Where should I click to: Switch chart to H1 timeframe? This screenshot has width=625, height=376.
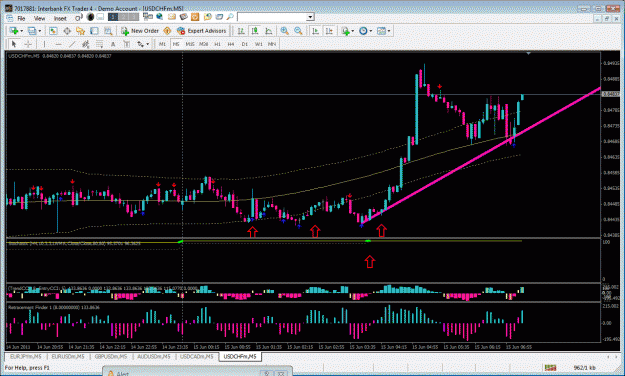217,44
